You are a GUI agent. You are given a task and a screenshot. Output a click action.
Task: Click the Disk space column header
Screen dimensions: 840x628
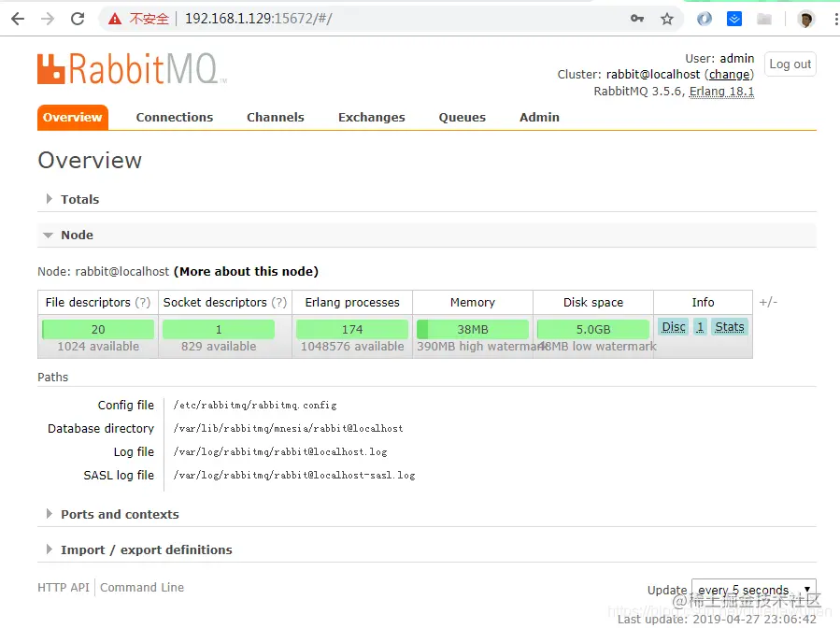click(x=593, y=302)
